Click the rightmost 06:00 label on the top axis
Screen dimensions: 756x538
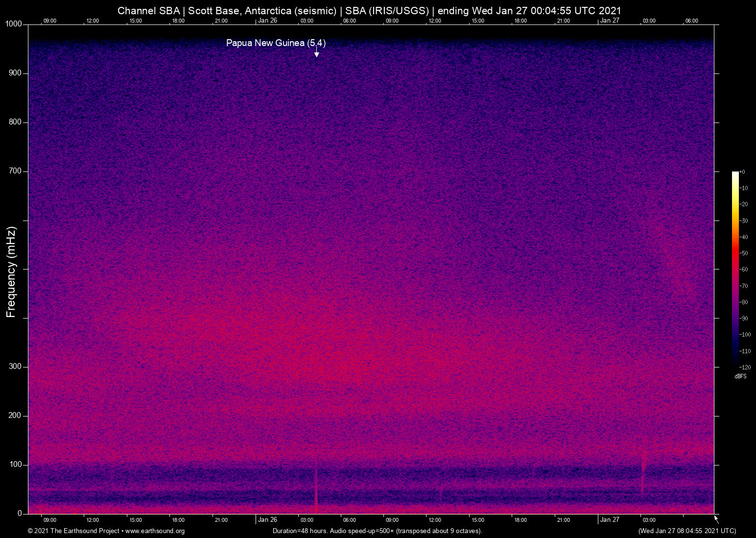tap(692, 21)
